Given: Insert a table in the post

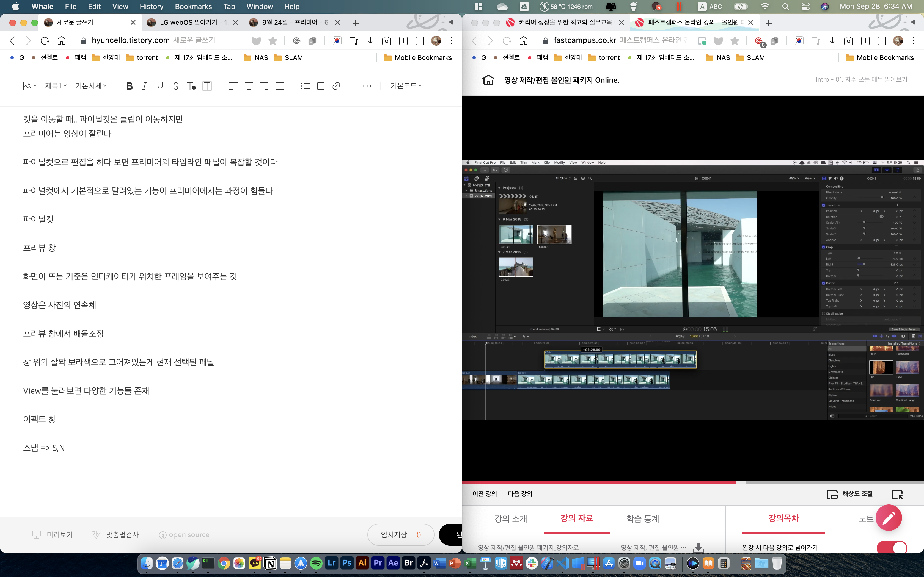Looking at the screenshot, I should 321,86.
